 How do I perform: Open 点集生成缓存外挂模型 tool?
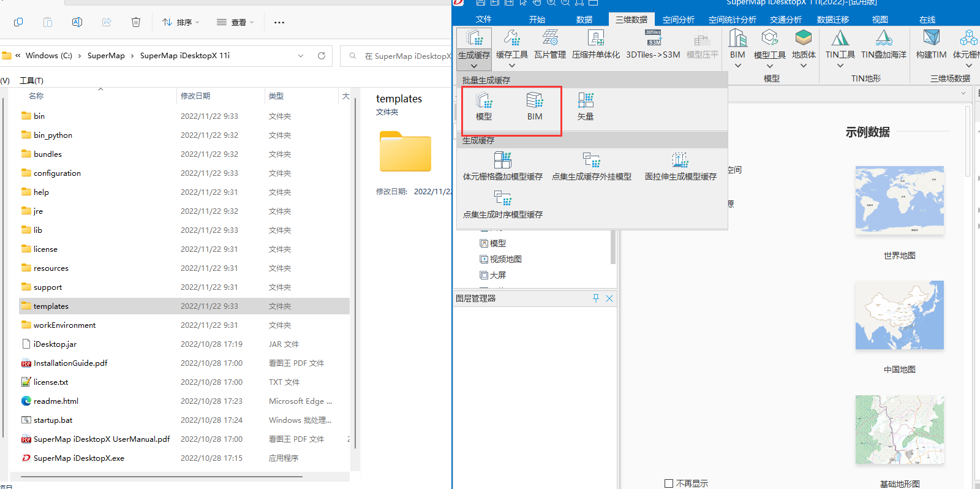pyautogui.click(x=592, y=166)
